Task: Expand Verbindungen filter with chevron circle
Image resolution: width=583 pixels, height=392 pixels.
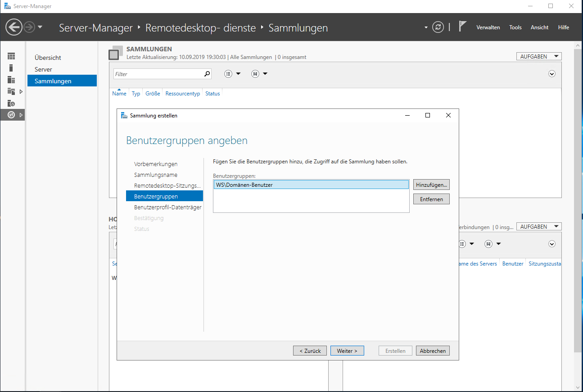Action: [x=552, y=244]
